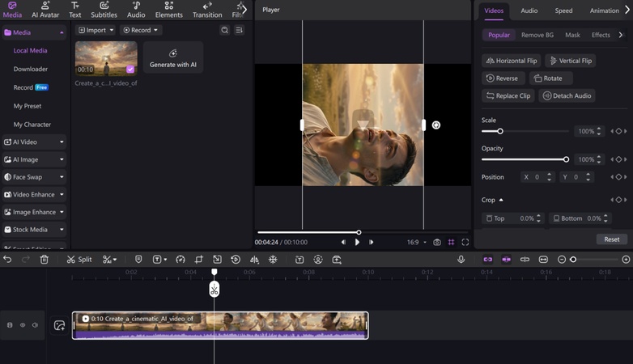Switch to Remove BG sub-tab

coord(537,35)
